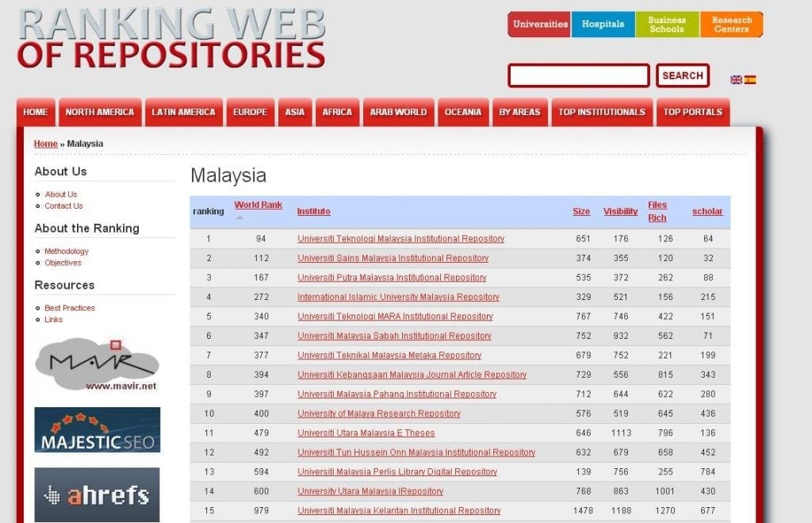Switch to the ASIA navigation tab
812x523 pixels.
[294, 112]
